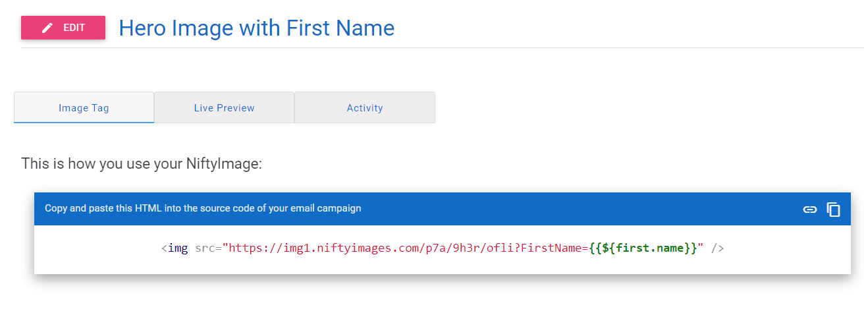Click the link icon in the blue header
The image size is (868, 315).
(x=809, y=210)
